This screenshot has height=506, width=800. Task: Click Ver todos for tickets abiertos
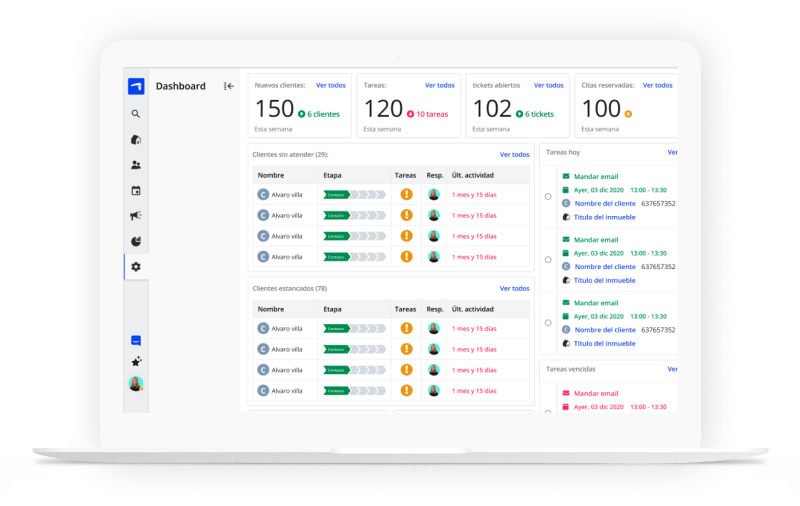(548, 85)
